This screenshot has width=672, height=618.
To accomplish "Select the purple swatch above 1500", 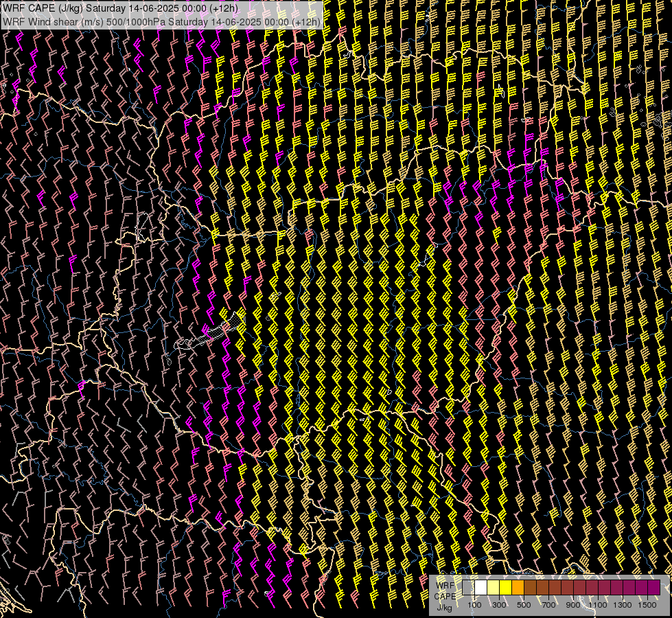I will [x=654, y=587].
